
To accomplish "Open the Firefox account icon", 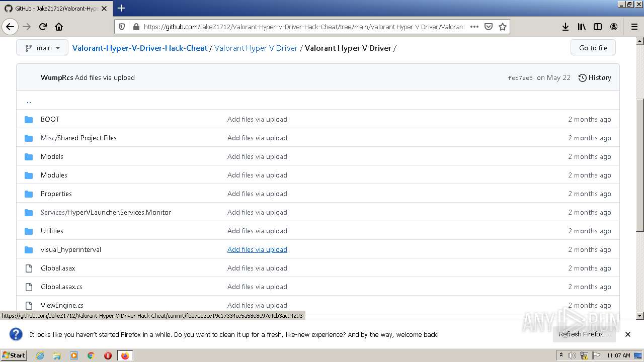I will coord(614,27).
